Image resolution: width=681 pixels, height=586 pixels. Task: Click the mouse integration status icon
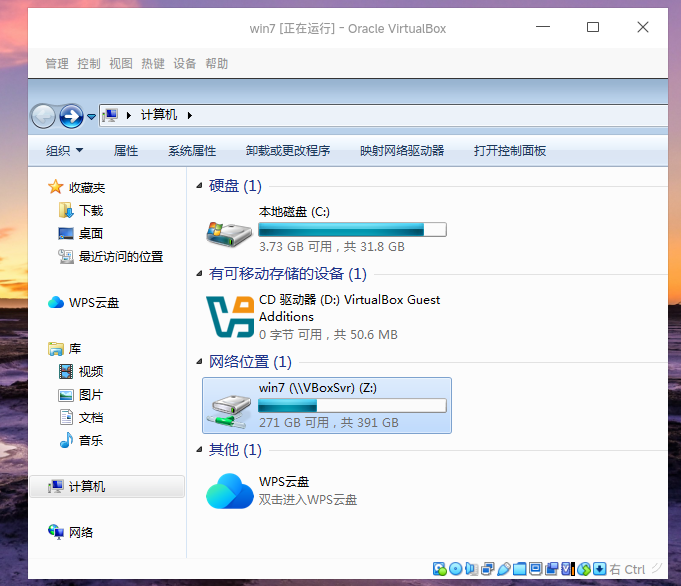point(584,569)
